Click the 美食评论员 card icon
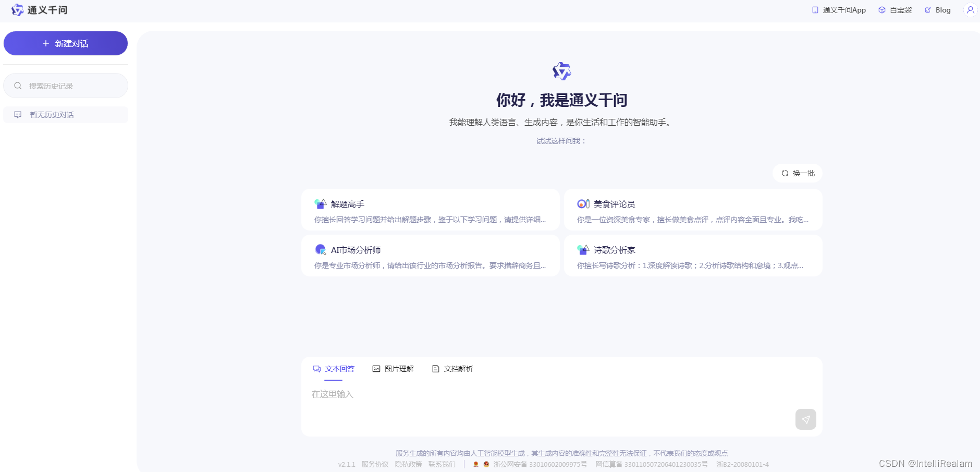Viewport: 980px width, 472px height. click(x=583, y=204)
